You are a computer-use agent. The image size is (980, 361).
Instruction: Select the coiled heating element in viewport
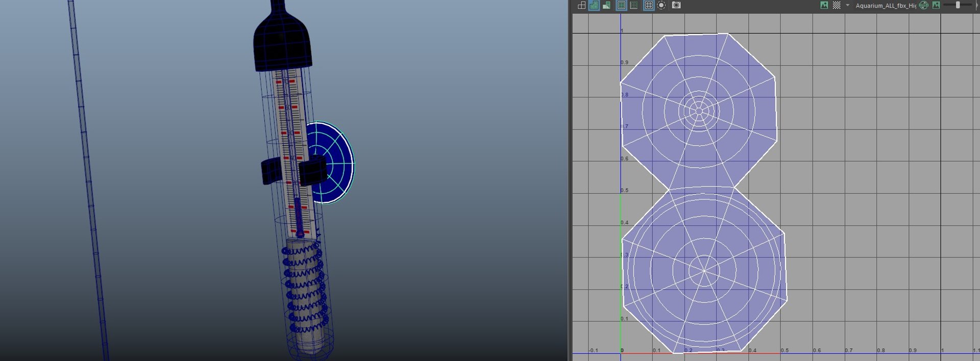[x=305, y=288]
